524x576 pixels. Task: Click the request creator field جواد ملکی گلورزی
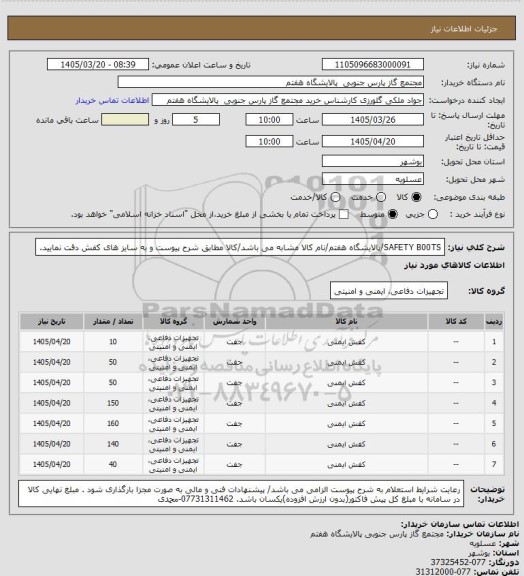point(288,100)
